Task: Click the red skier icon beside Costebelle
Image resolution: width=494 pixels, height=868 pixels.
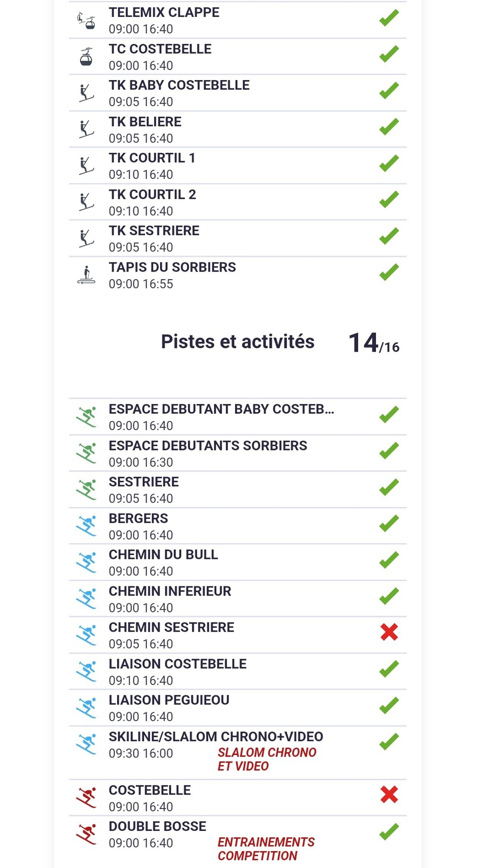Action: coord(86,798)
